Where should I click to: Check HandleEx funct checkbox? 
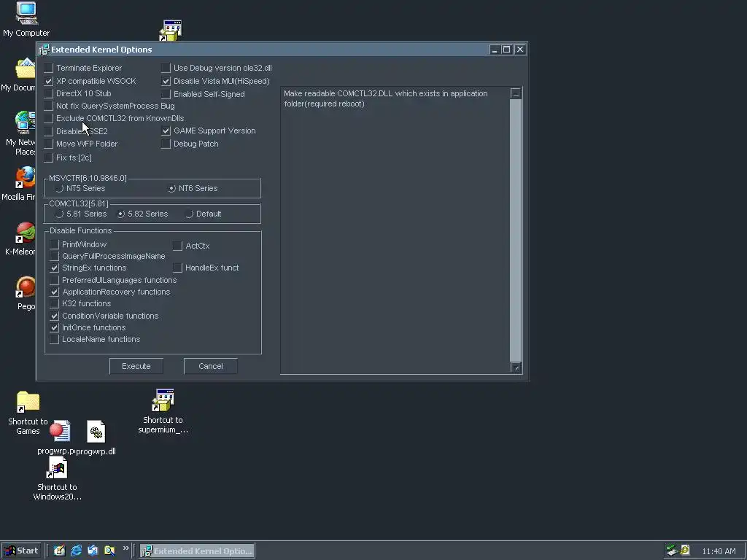click(x=178, y=268)
